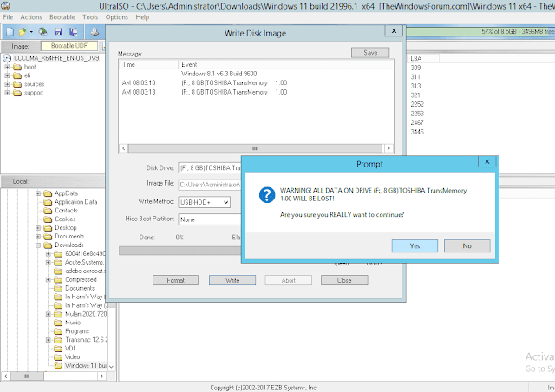Click Local tree vertical scroll down arrow
Image resolution: width=555 pixels, height=392 pixels.
click(x=112, y=367)
